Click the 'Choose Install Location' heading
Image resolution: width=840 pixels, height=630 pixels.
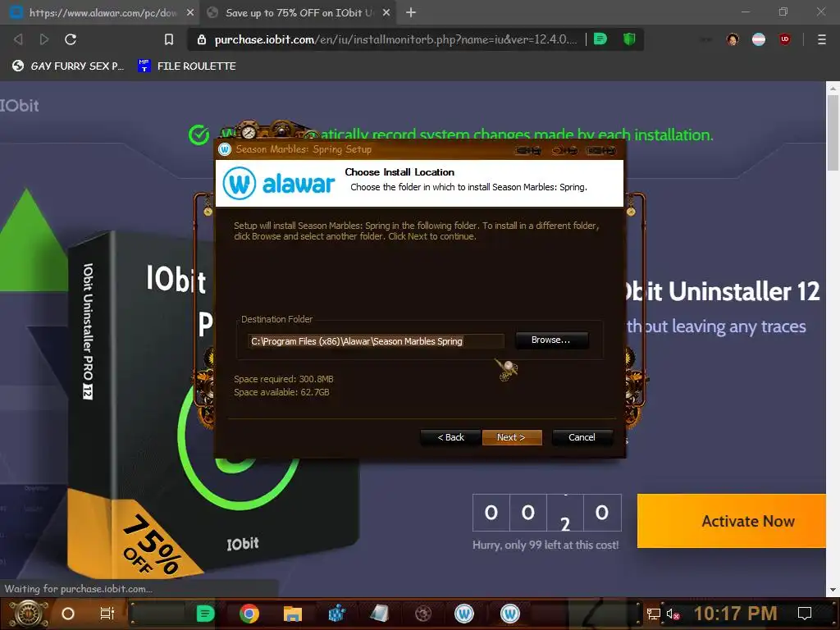(x=399, y=172)
